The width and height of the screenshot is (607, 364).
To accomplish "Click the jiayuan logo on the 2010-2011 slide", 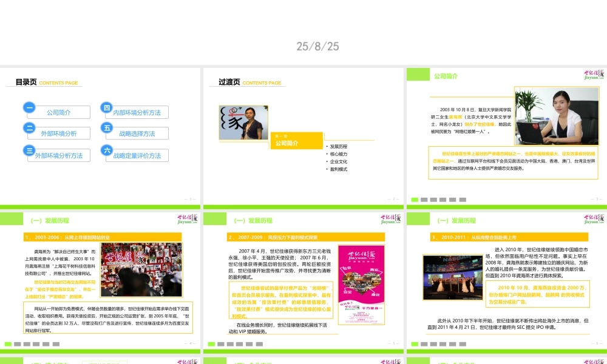I will (594, 219).
